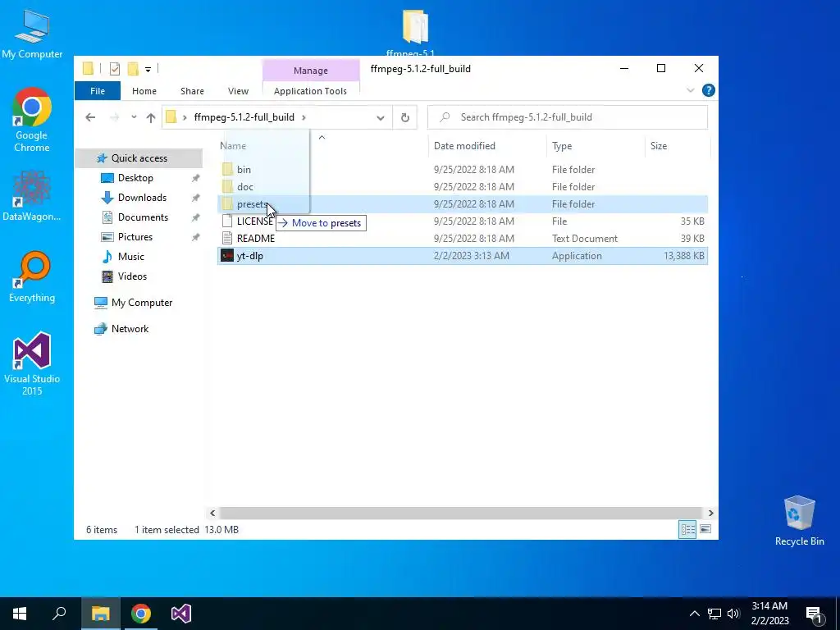Open the Application Tools tab

pos(310,91)
